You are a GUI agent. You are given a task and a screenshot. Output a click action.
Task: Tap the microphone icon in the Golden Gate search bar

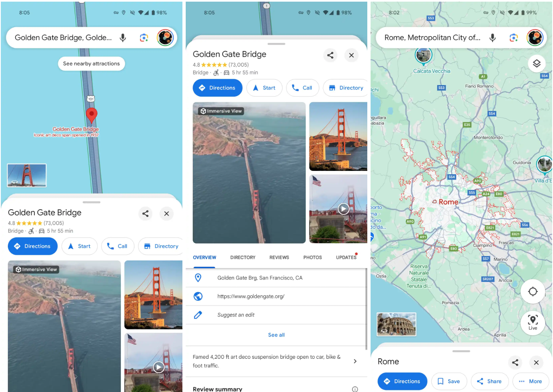(123, 38)
